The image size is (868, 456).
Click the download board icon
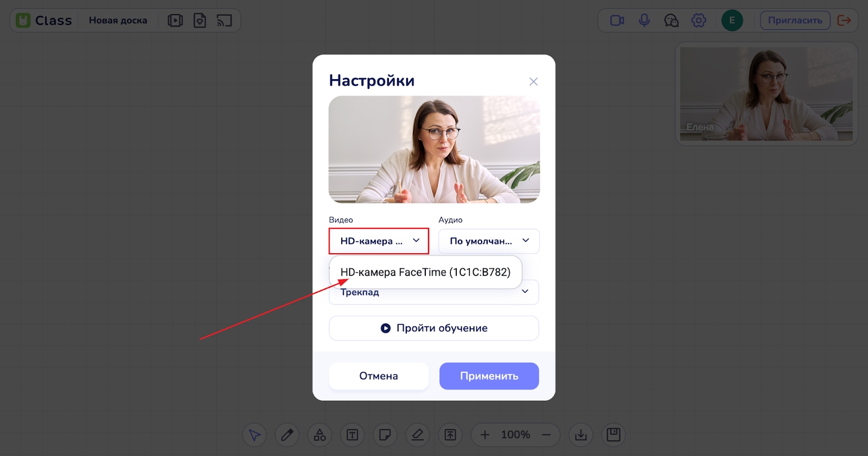tap(580, 435)
